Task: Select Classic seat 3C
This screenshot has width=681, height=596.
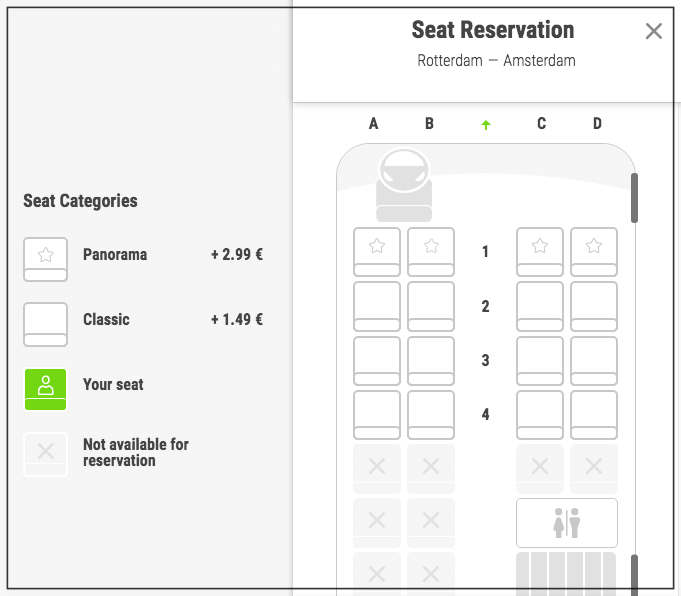Action: [x=540, y=361]
